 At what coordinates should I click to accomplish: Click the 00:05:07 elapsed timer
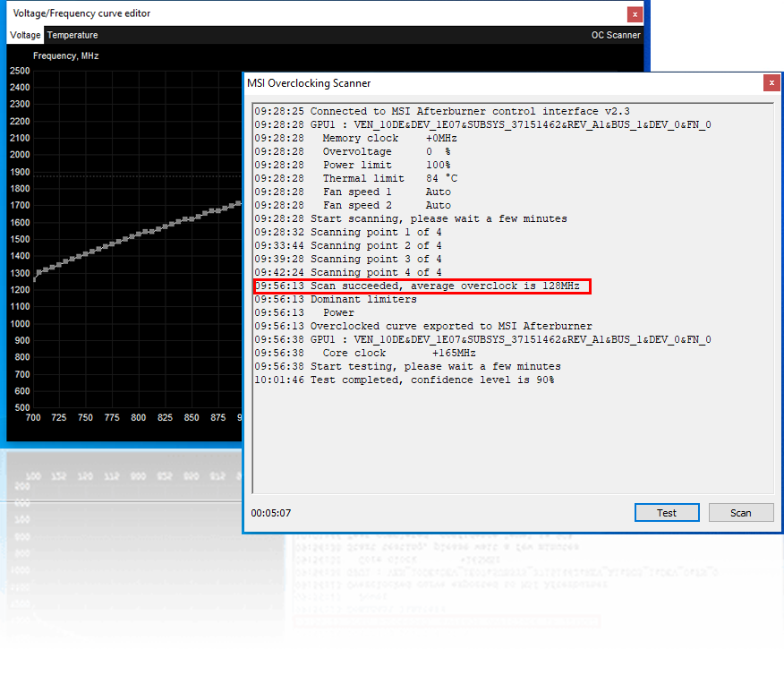point(270,514)
